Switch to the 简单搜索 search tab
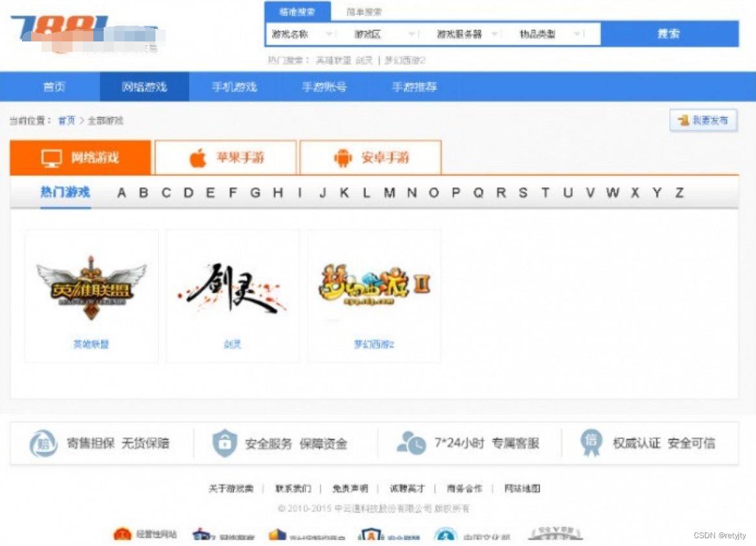The width and height of the screenshot is (756, 546). pyautogui.click(x=364, y=12)
